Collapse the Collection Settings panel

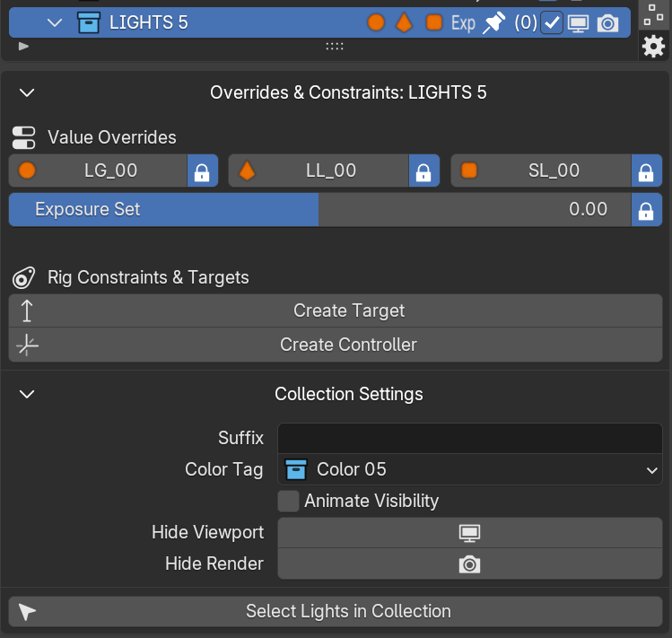tap(27, 394)
